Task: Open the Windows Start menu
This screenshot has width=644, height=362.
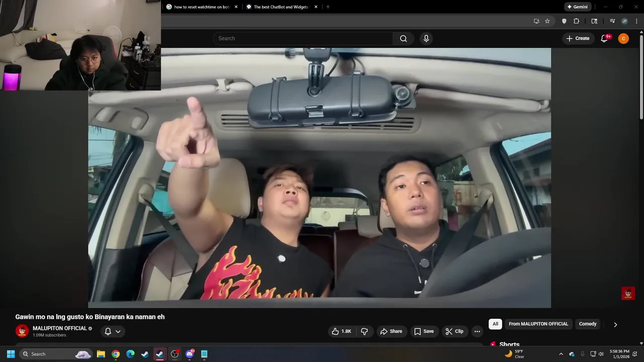Action: pos(11,354)
